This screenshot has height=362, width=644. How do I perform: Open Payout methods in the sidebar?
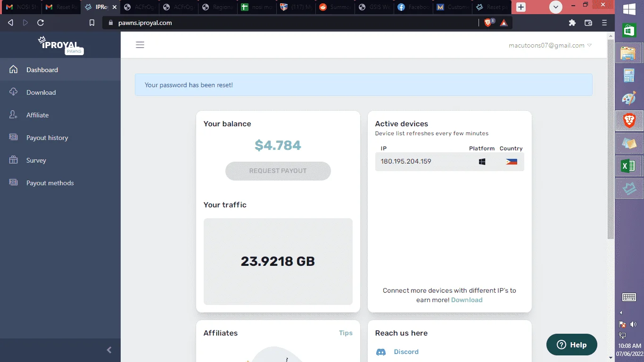60,183
